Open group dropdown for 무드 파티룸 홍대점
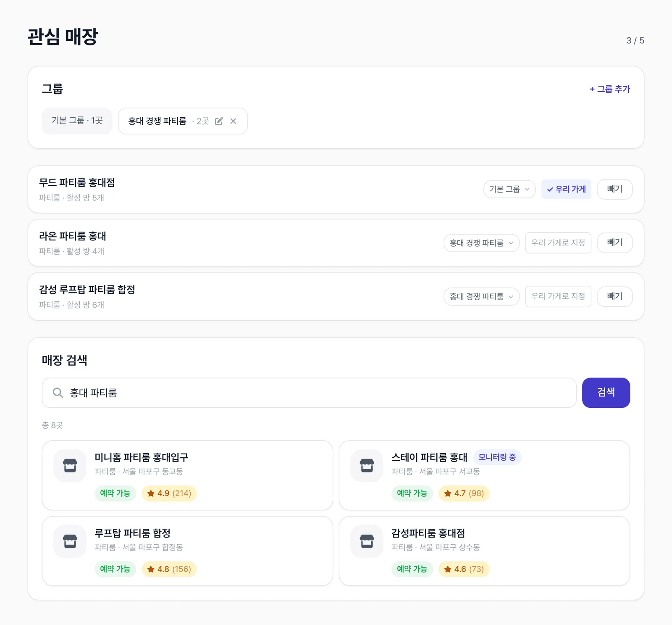 point(509,189)
